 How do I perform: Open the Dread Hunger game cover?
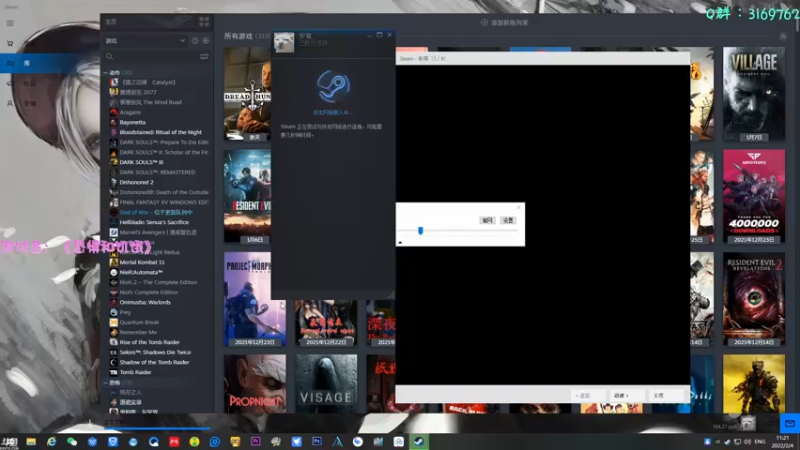247,94
